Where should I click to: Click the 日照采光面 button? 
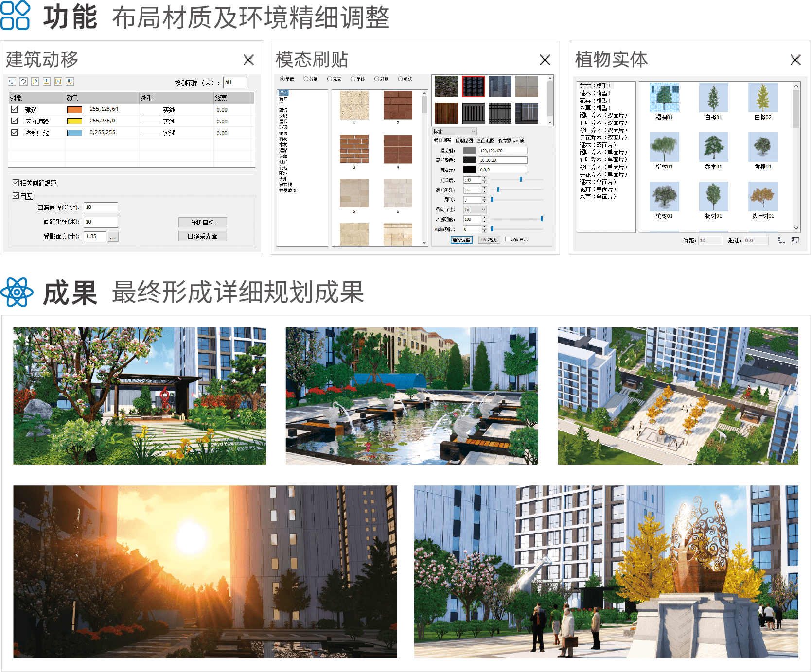click(x=202, y=236)
